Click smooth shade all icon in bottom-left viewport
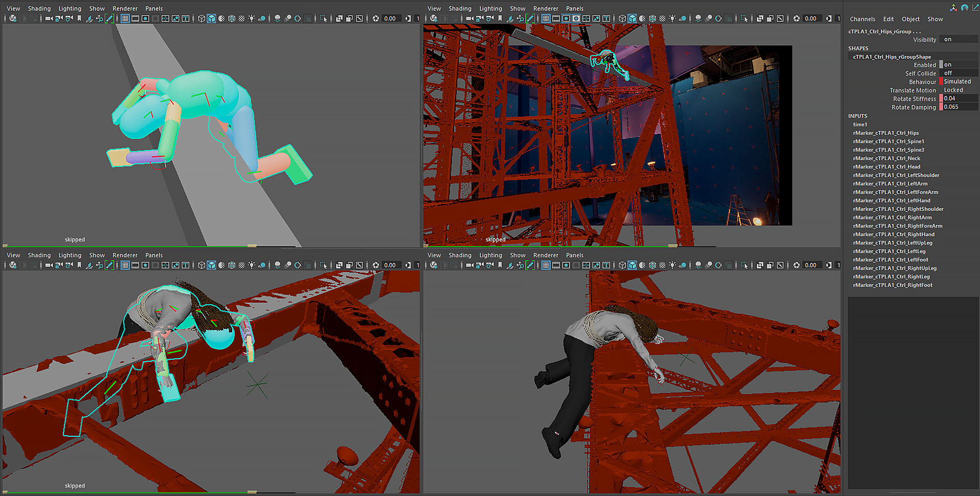Viewport: 980px width, 496px height. tap(211, 265)
